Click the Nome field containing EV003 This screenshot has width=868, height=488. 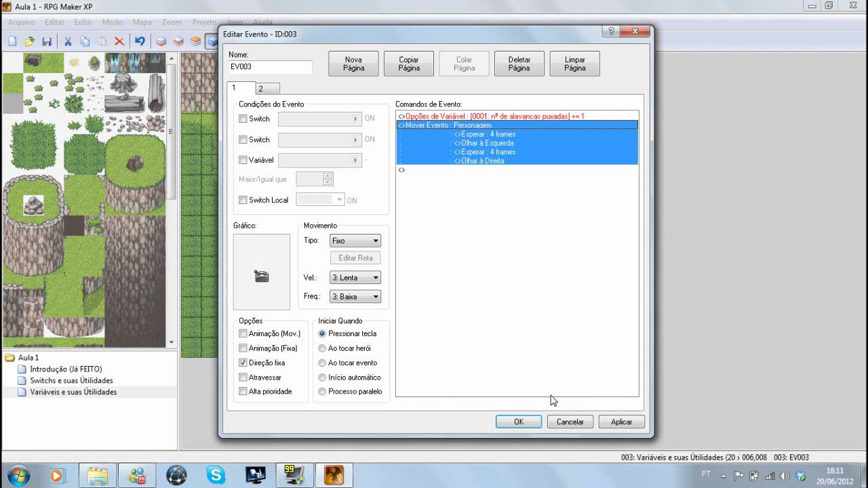coord(271,67)
